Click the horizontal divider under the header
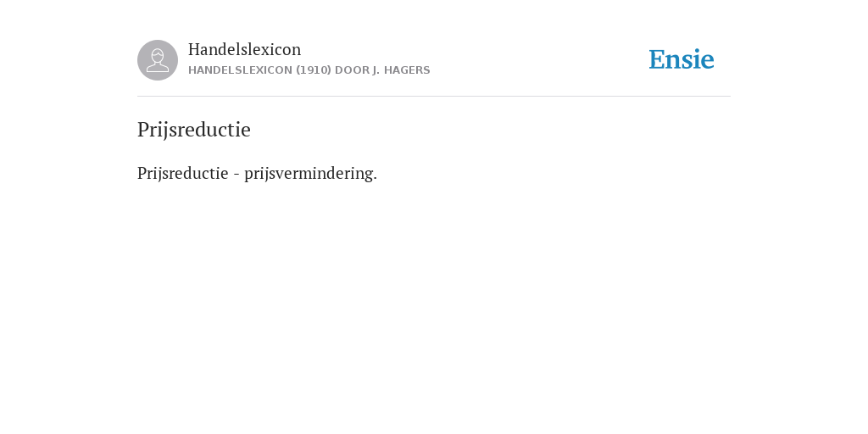The image size is (868, 434). (x=434, y=97)
